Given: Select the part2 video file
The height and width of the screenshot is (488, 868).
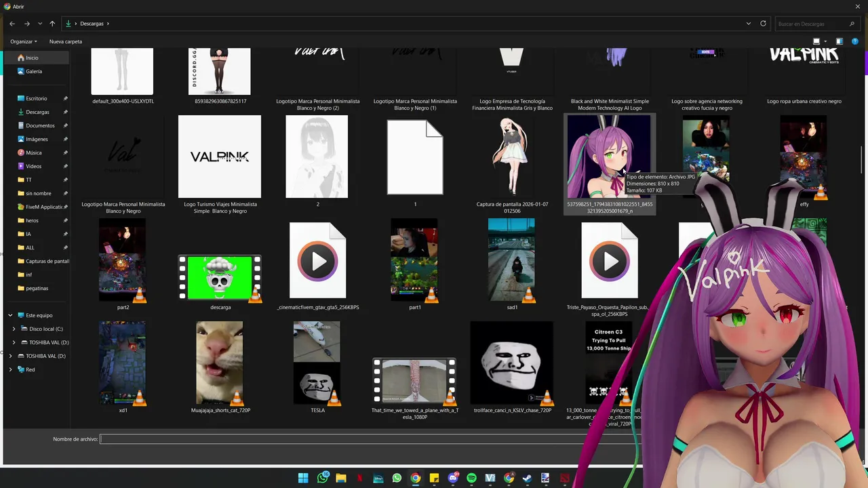Looking at the screenshot, I should (123, 260).
